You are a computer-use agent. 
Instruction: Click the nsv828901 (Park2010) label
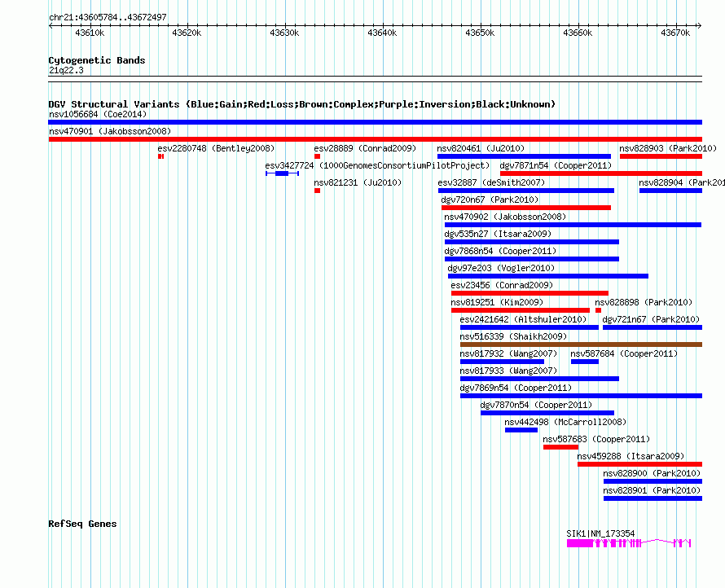652,490
